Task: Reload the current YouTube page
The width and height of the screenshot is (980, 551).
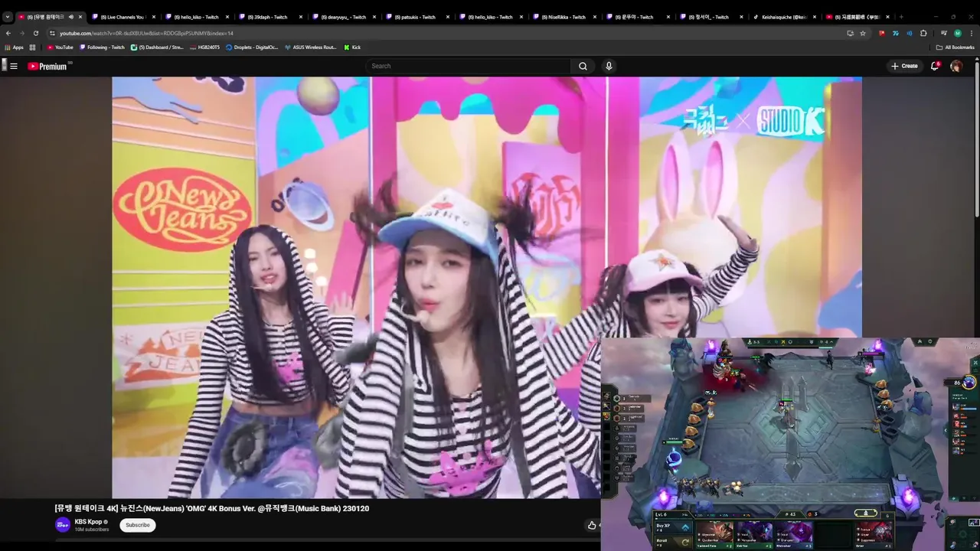Action: coord(36,33)
